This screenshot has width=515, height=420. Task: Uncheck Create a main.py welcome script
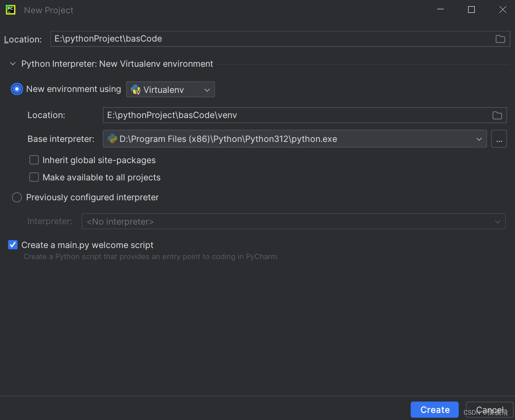pyautogui.click(x=13, y=245)
